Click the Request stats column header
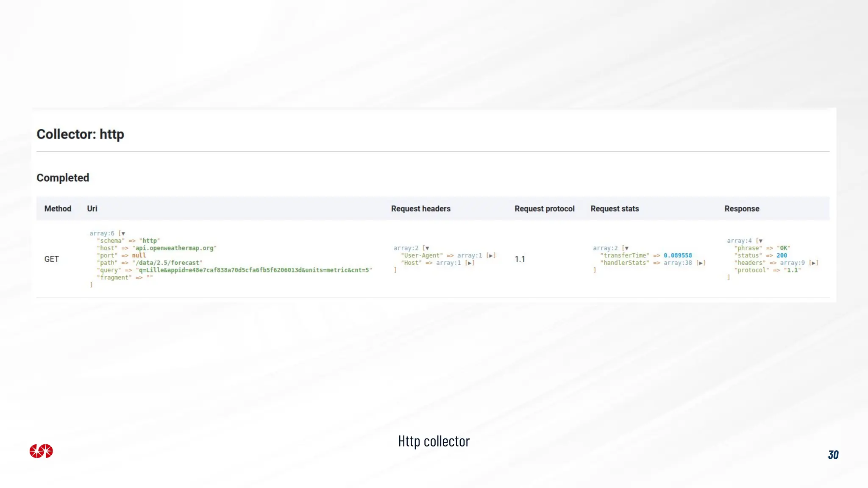Viewport: 868px width, 488px height. pyautogui.click(x=615, y=209)
